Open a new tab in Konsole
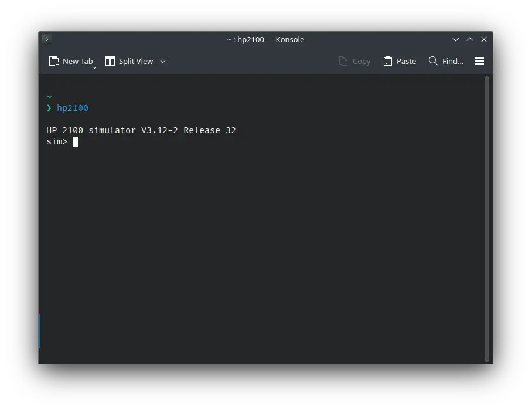 (71, 61)
